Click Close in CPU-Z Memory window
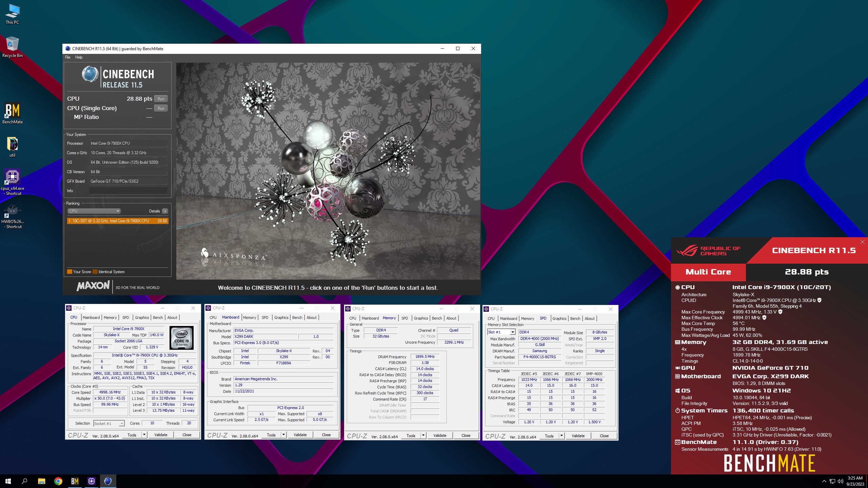The width and height of the screenshot is (868, 488). 466,436
